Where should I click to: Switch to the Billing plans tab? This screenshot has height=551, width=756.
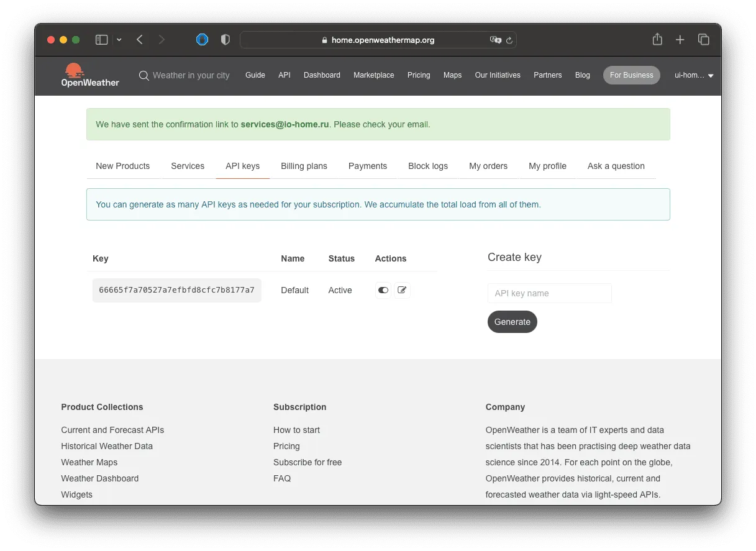[304, 166]
